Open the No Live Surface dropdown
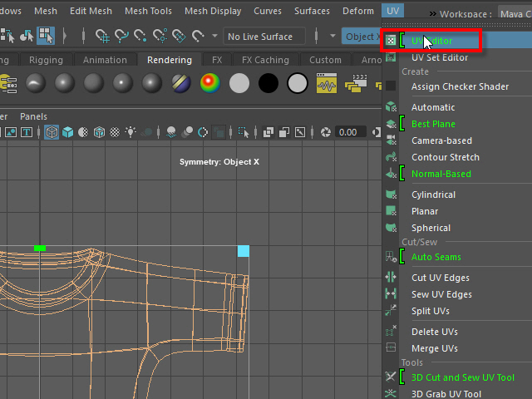 point(264,37)
